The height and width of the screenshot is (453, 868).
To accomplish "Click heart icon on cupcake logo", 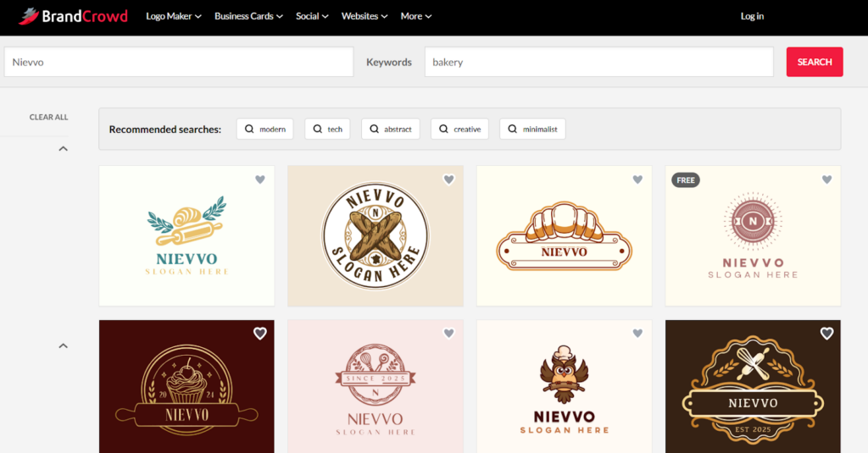I will pos(260,334).
